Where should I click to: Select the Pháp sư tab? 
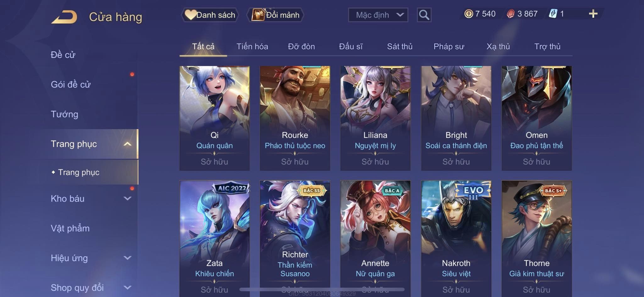point(449,46)
